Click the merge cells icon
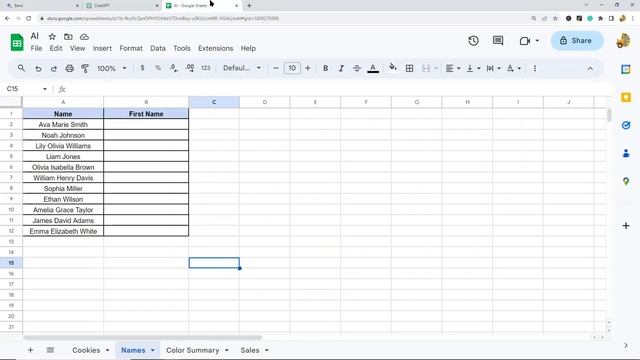The width and height of the screenshot is (640, 360). pyautogui.click(x=426, y=68)
